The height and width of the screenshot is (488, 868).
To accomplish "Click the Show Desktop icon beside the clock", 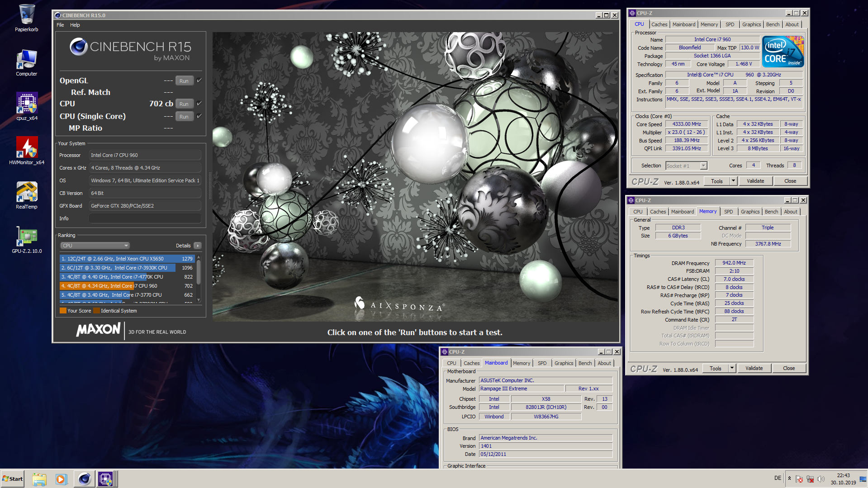I will click(x=863, y=479).
